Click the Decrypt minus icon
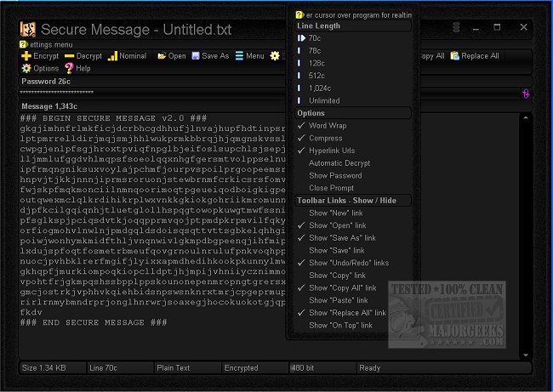This screenshot has height=392, width=553. pyautogui.click(x=70, y=56)
